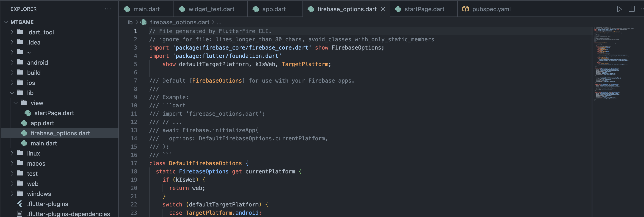The image size is (644, 217).
Task: Click the lib folder icon
Action: point(20,92)
